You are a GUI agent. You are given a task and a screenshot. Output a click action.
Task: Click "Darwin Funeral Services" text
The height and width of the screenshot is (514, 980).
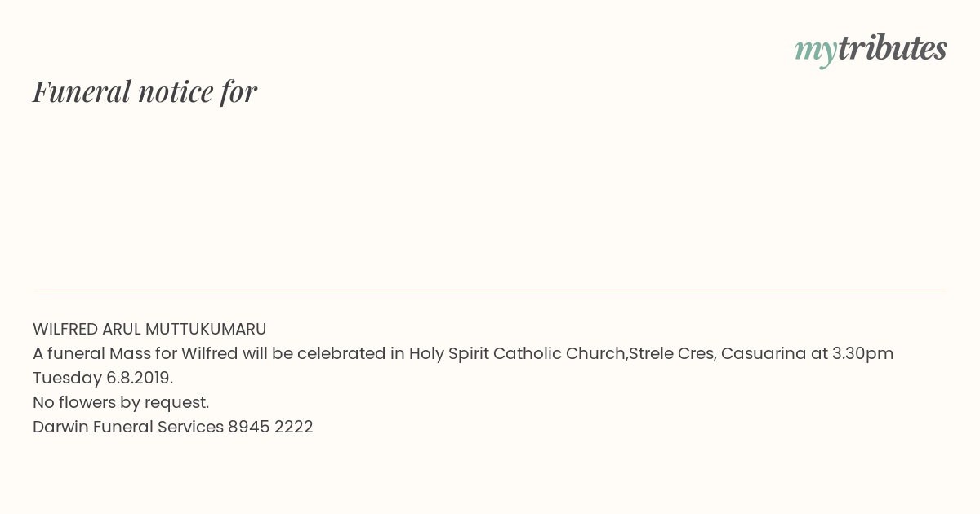pyautogui.click(x=128, y=427)
